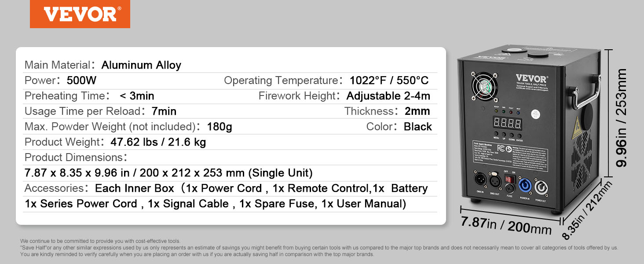Click the Aluminum Alloy material value

[x=141, y=65]
